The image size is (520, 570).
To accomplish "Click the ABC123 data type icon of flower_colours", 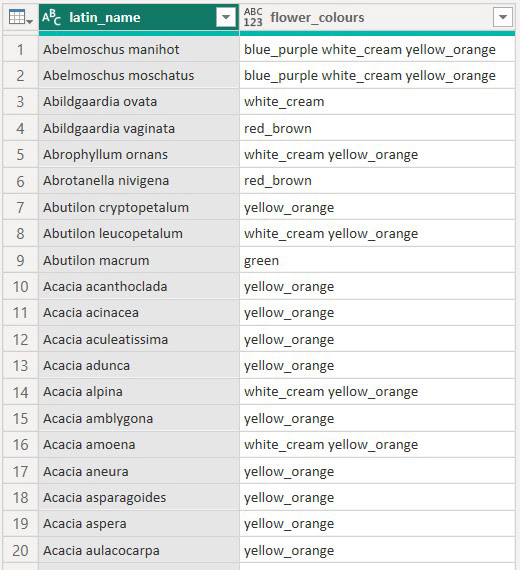I will (x=253, y=17).
